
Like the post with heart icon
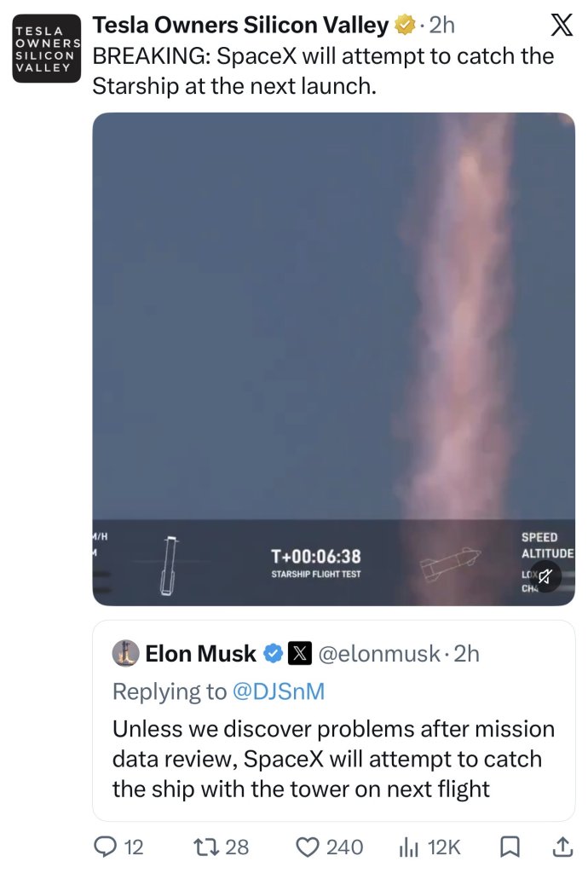tap(307, 847)
